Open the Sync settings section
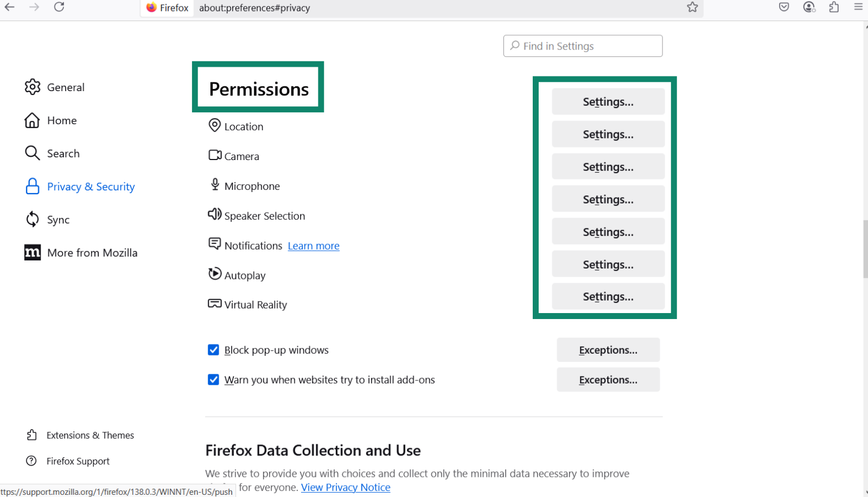 pyautogui.click(x=58, y=219)
